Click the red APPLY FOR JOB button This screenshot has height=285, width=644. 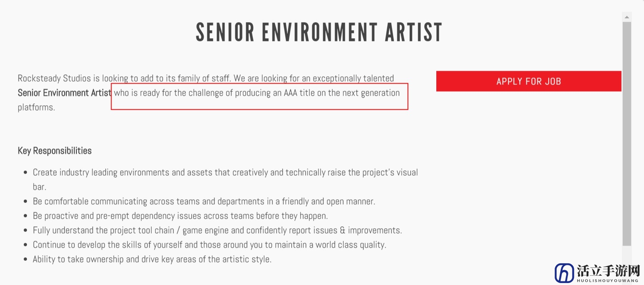click(528, 81)
